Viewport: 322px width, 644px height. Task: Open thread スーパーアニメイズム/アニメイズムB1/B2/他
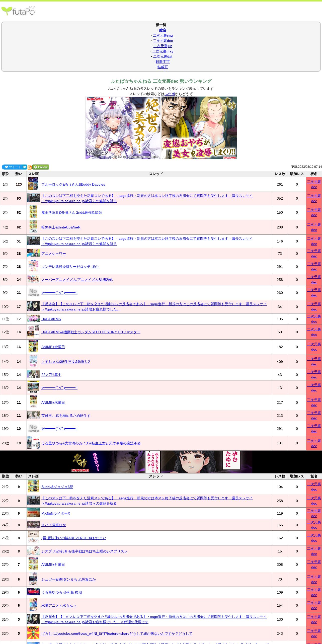coord(77,280)
